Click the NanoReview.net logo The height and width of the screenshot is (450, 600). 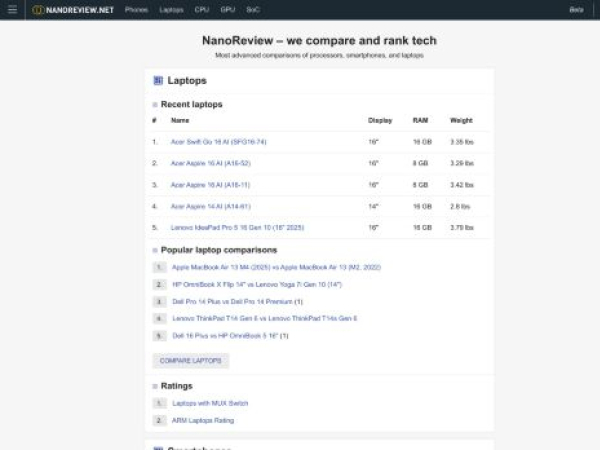click(73, 10)
